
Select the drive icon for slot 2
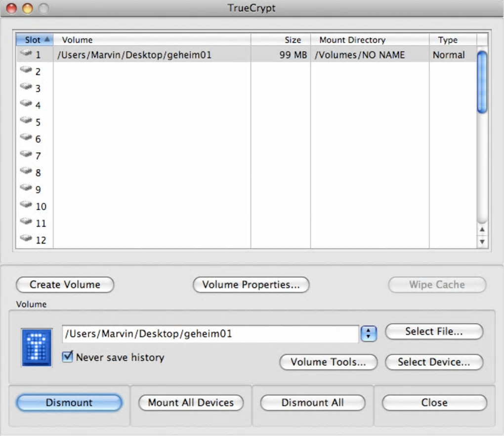26,69
